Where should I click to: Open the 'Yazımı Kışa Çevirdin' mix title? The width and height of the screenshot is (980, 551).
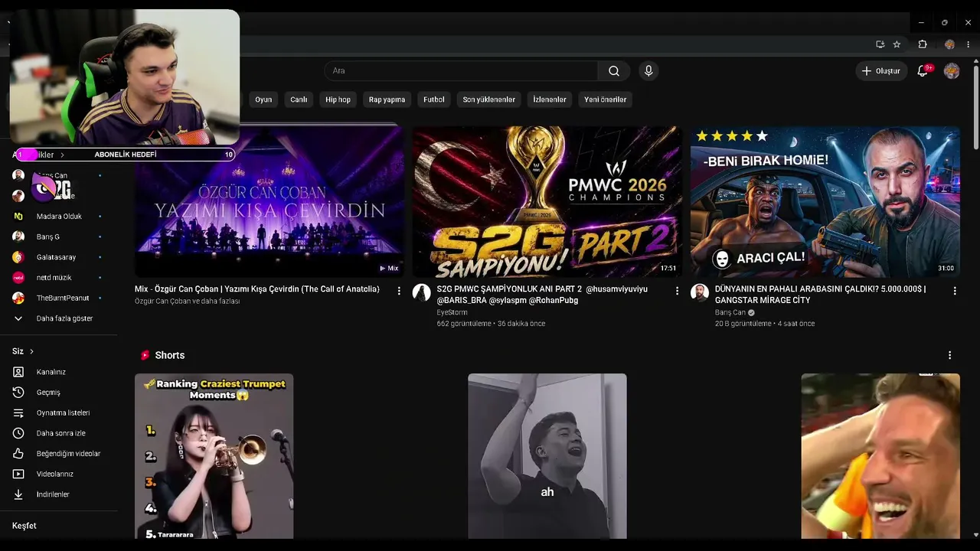pos(257,289)
